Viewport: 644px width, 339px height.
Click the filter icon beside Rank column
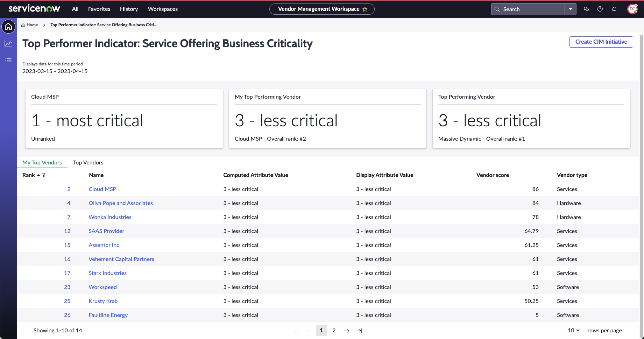click(x=44, y=175)
